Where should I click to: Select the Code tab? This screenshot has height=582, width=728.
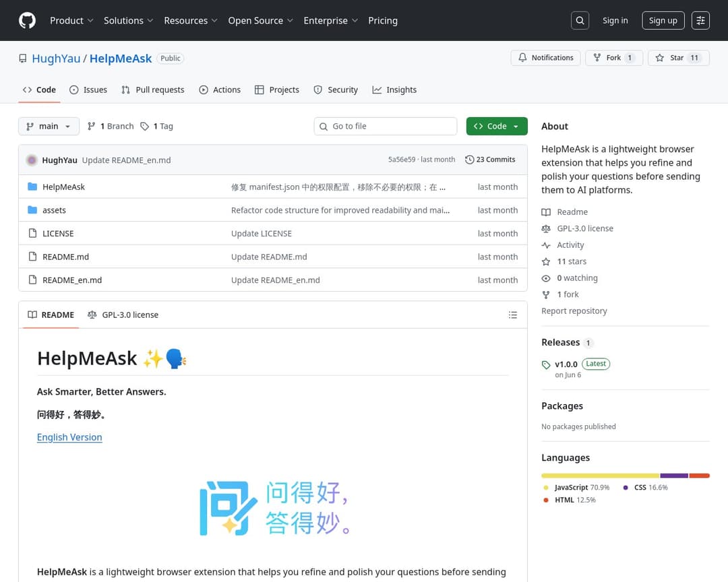[x=40, y=90]
